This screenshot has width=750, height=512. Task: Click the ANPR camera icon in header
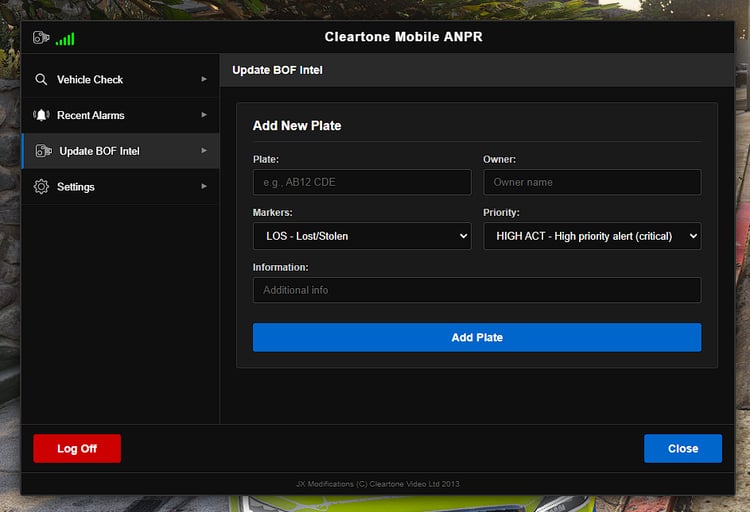coord(41,37)
